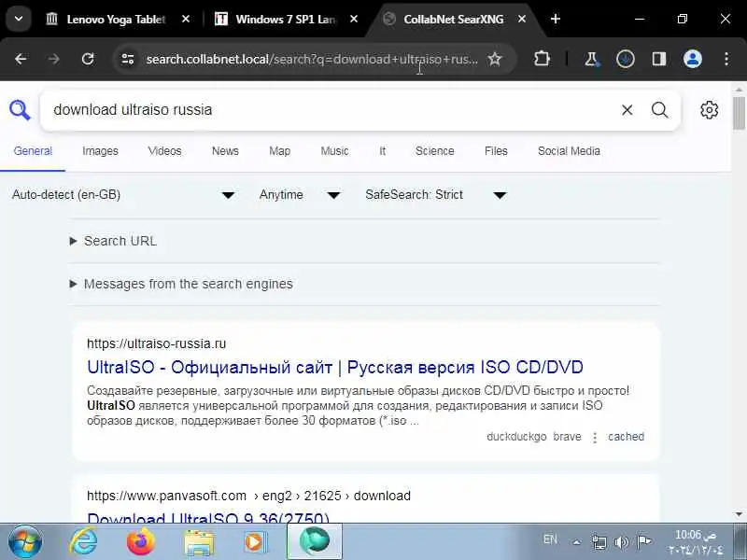This screenshot has width=747, height=560.
Task: Open the cached version link
Action: click(x=626, y=437)
